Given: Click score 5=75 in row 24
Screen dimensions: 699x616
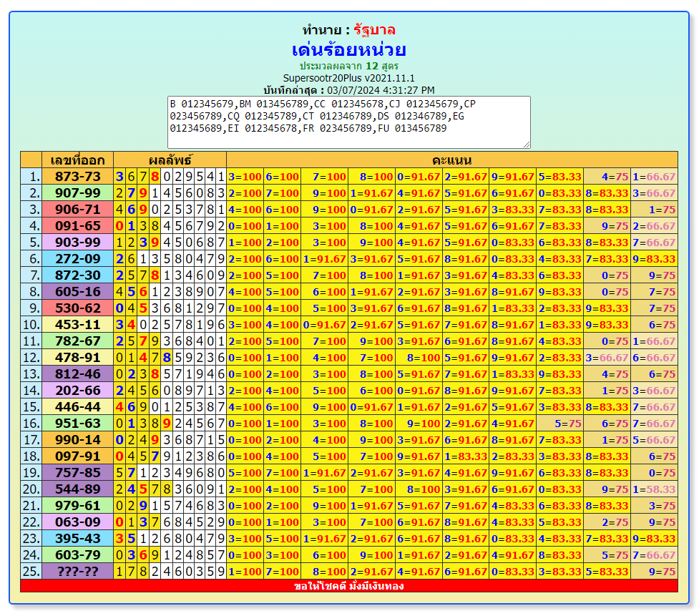Looking at the screenshot, I should [607, 555].
